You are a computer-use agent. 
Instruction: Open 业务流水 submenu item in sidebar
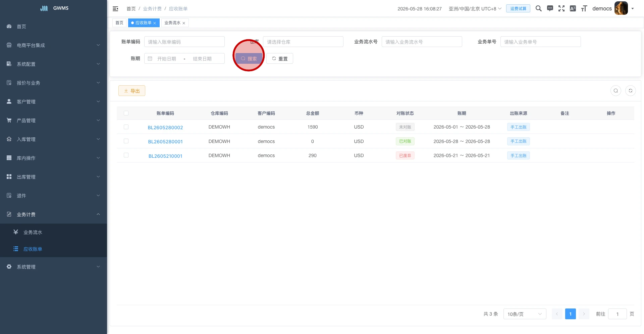point(54,232)
